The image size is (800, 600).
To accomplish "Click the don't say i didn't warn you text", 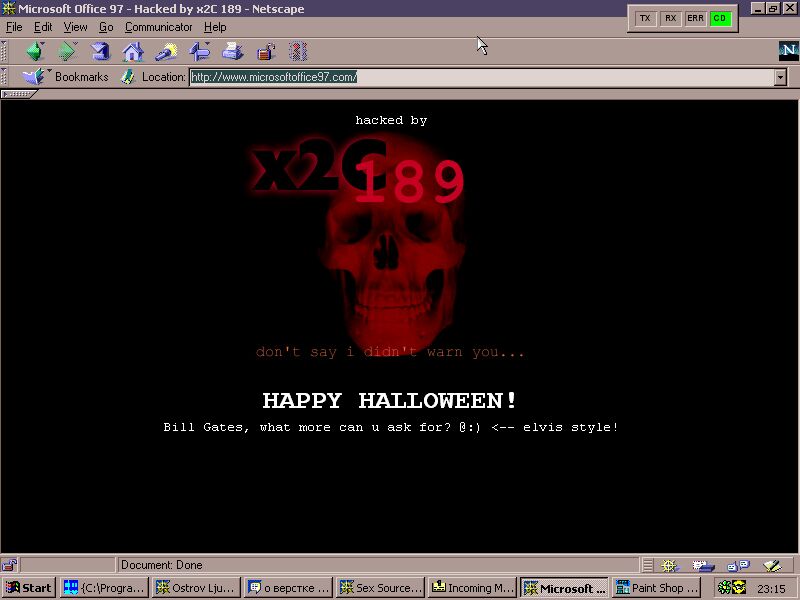I will [390, 352].
